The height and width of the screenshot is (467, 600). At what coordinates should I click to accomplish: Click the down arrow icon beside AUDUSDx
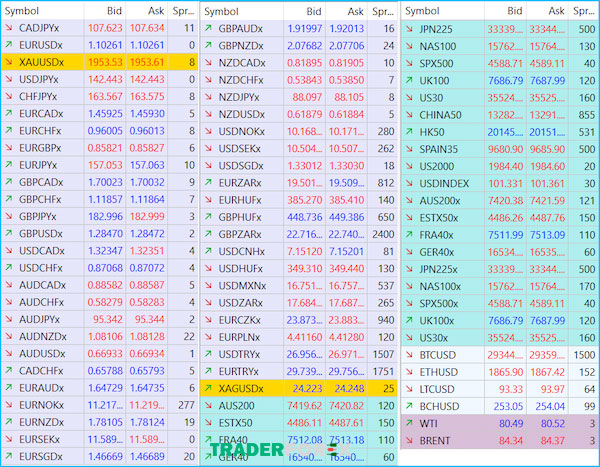tap(9, 353)
